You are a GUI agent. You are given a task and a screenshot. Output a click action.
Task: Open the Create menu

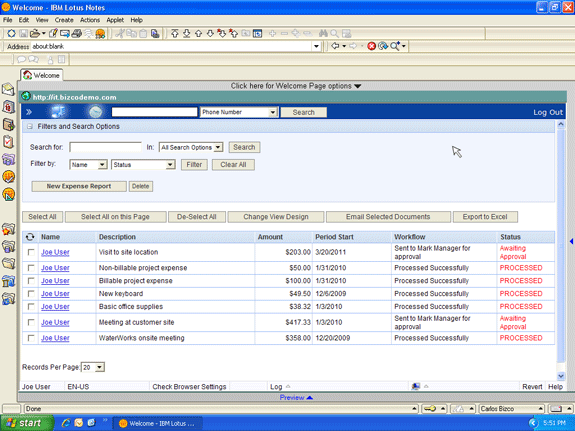click(x=64, y=20)
